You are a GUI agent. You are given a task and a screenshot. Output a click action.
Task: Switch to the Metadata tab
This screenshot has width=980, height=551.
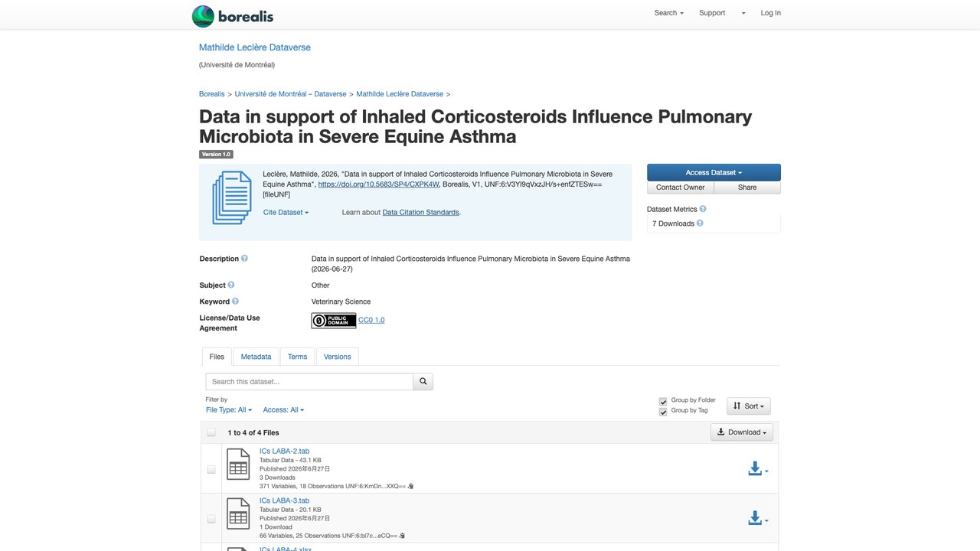256,357
